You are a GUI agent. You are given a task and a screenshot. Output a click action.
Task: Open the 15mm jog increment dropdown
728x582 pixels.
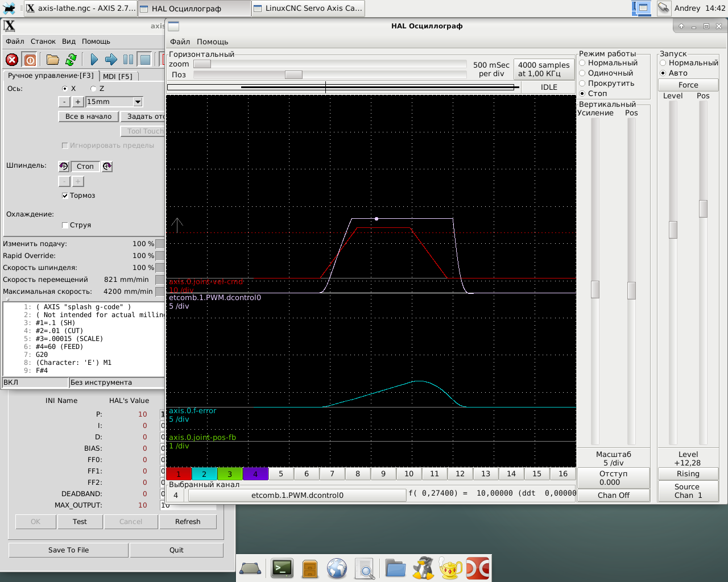coord(138,102)
